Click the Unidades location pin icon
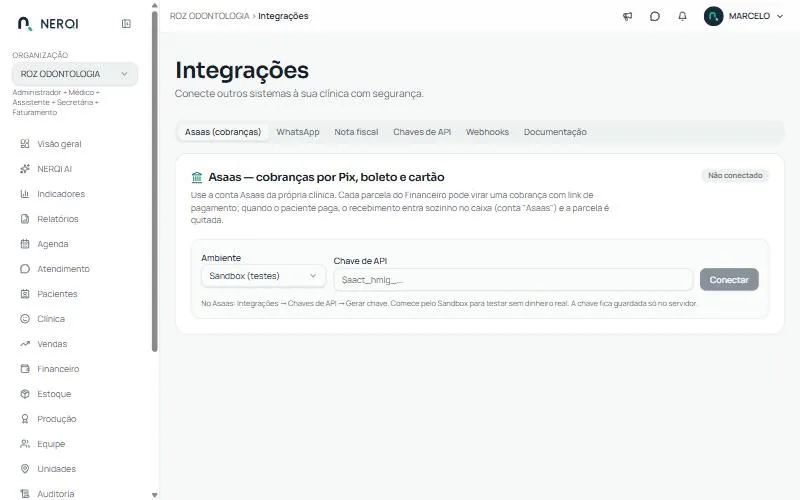This screenshot has width=800, height=500. point(24,469)
